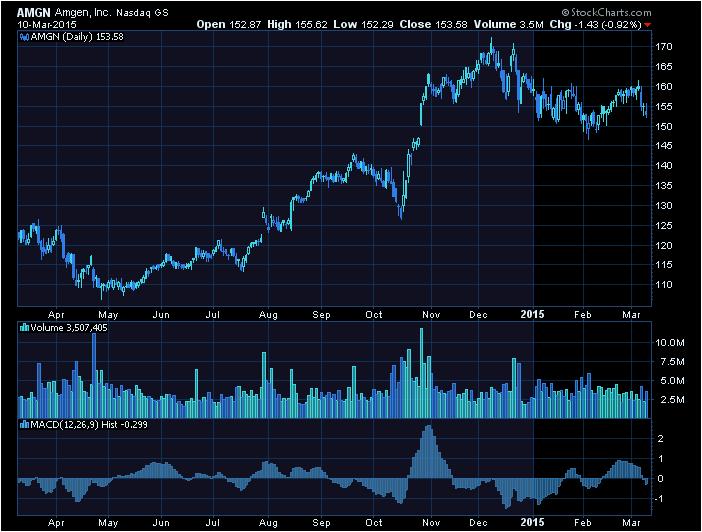Screen dimensions: 702x532
Task: Click the Volume 3,507,405 legend label
Action: coord(69,328)
